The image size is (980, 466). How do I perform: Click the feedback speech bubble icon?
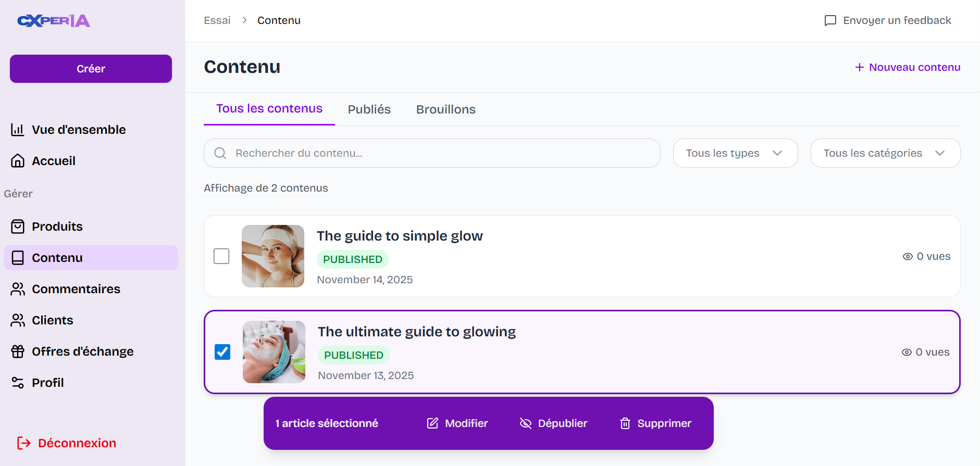(x=830, y=20)
